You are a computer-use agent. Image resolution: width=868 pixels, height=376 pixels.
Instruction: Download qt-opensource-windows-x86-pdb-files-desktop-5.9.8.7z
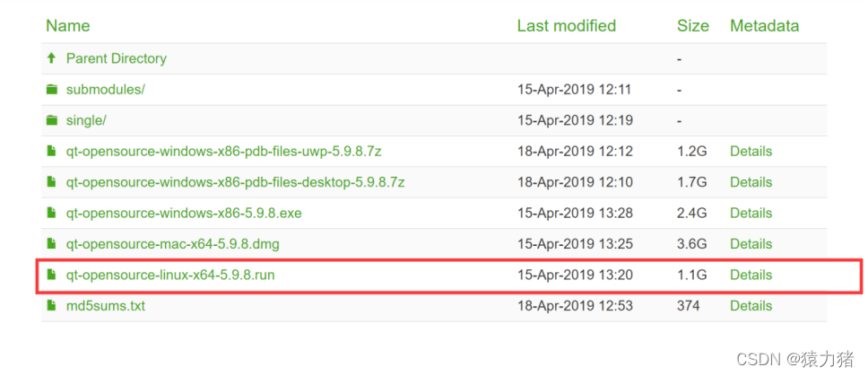click(x=235, y=182)
